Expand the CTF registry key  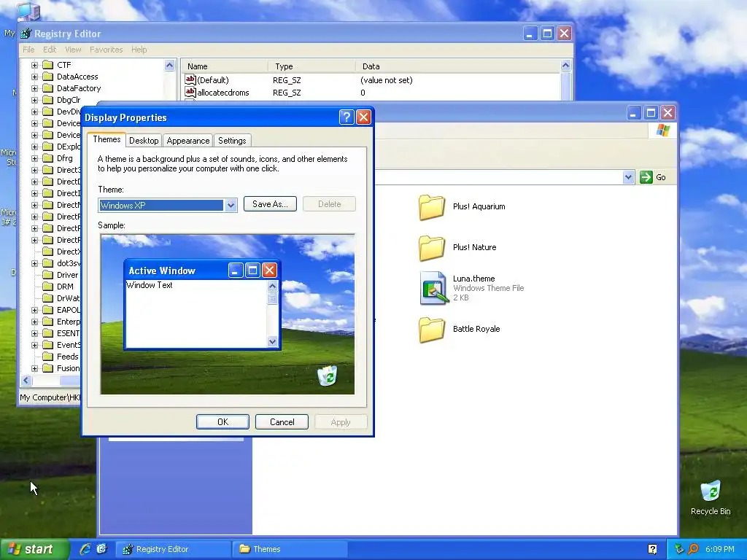point(34,65)
